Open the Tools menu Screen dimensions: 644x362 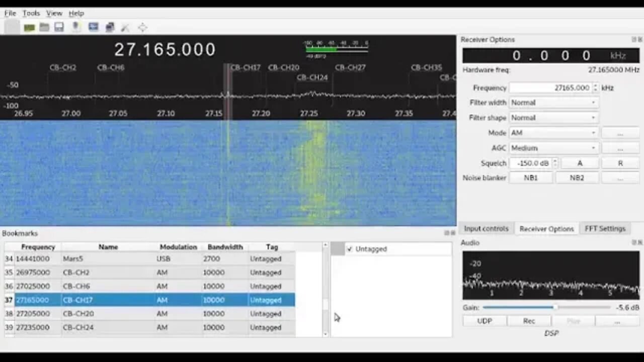[31, 13]
